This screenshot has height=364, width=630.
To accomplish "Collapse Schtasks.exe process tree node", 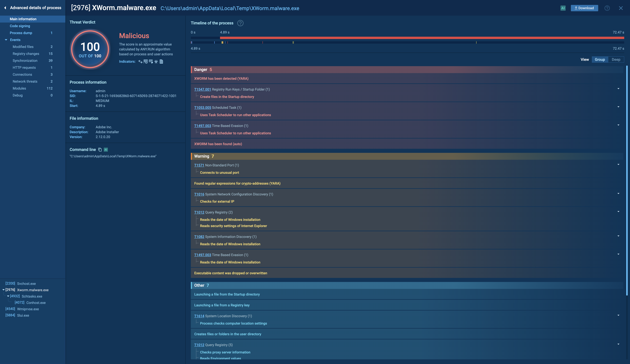I will [x=8, y=296].
